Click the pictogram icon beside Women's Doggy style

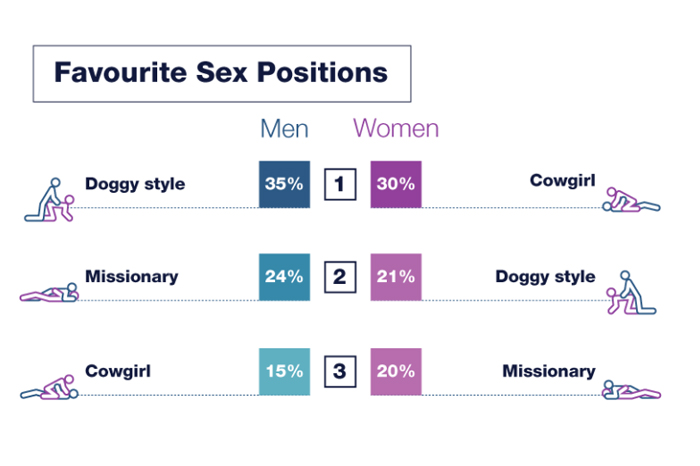click(631, 291)
